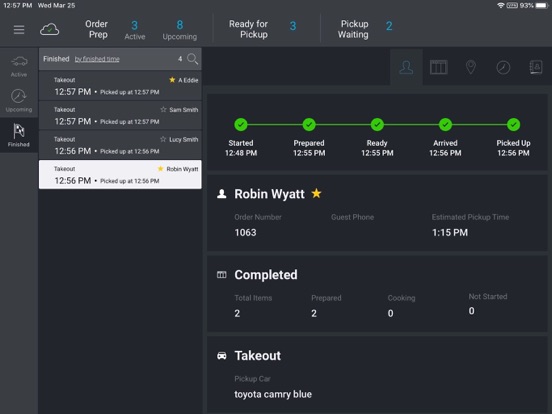The height and width of the screenshot is (414, 552).
Task: Show Order Prep Active orders count
Action: click(x=134, y=30)
